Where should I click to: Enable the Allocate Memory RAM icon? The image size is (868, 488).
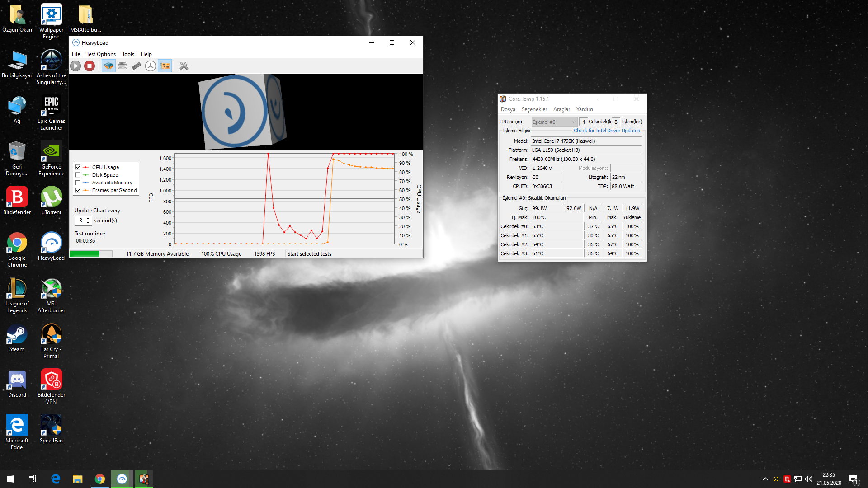click(137, 66)
